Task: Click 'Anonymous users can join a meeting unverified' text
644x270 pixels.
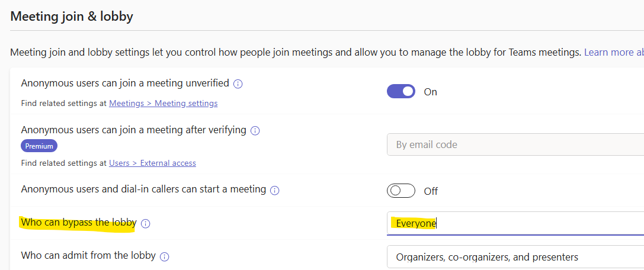Action: (x=124, y=83)
